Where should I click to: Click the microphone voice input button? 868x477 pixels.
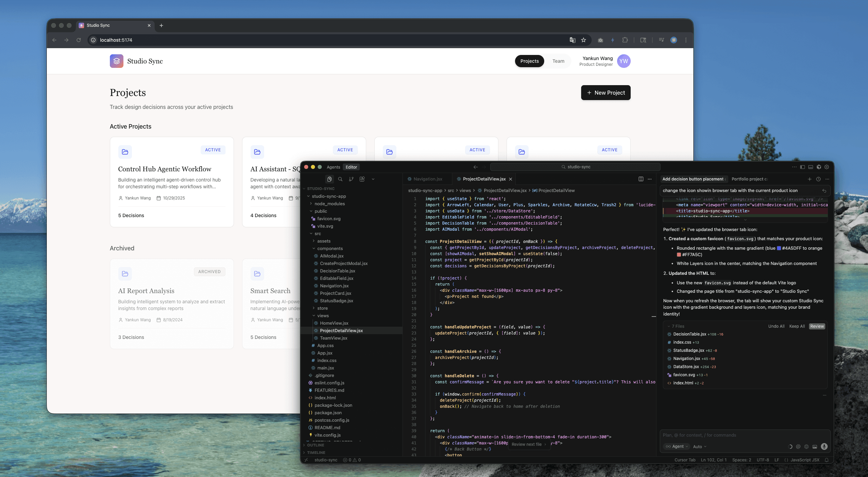(x=824, y=446)
